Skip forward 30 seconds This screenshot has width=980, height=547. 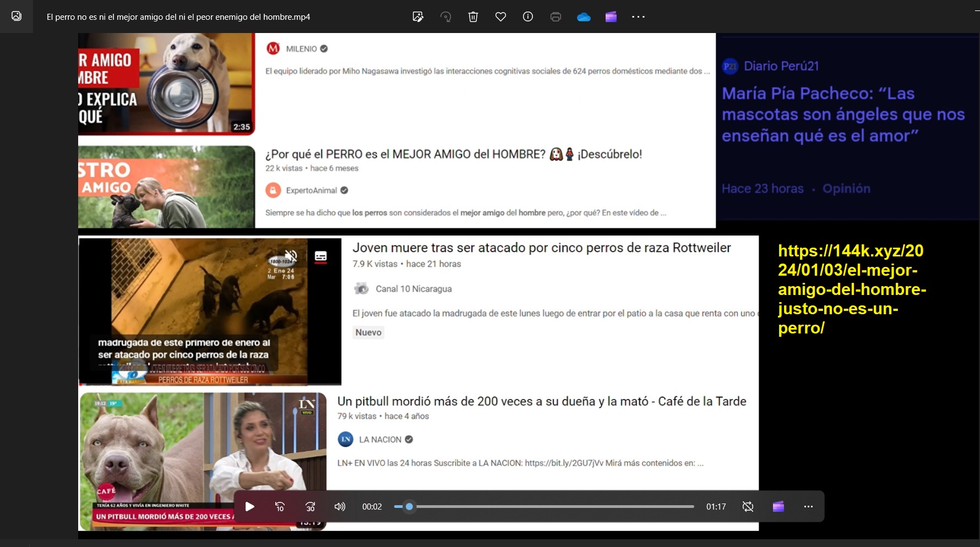311,506
